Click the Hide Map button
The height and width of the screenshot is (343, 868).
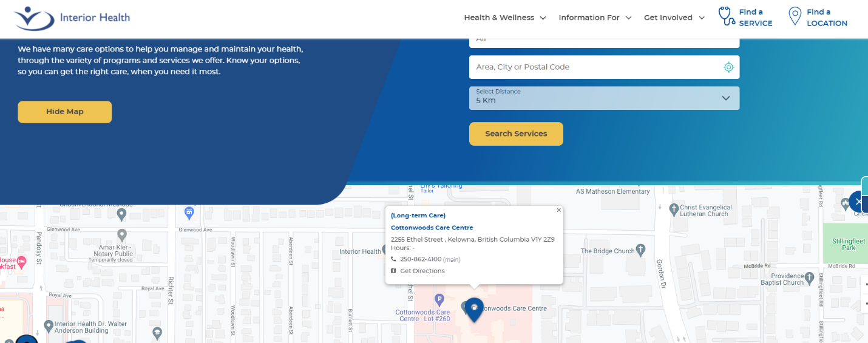coord(65,112)
